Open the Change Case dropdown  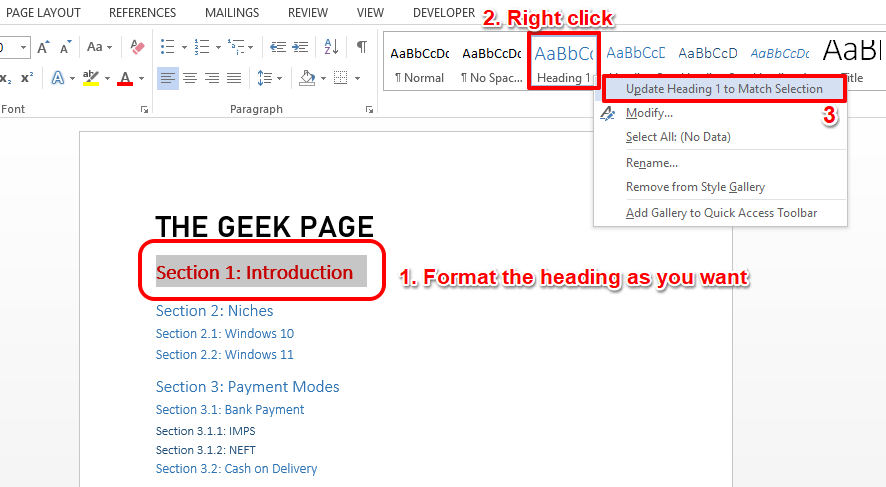click(x=99, y=47)
